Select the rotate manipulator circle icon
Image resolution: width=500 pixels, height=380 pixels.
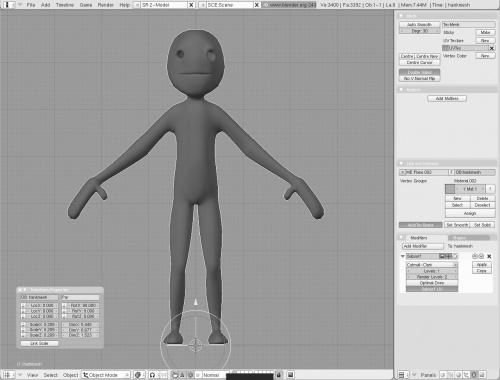(190, 375)
